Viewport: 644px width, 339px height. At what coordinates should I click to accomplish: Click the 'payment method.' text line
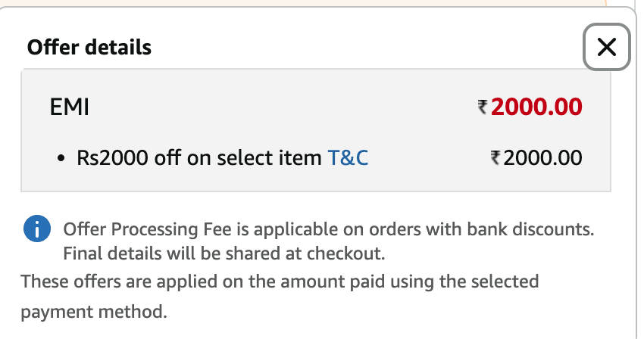94,311
